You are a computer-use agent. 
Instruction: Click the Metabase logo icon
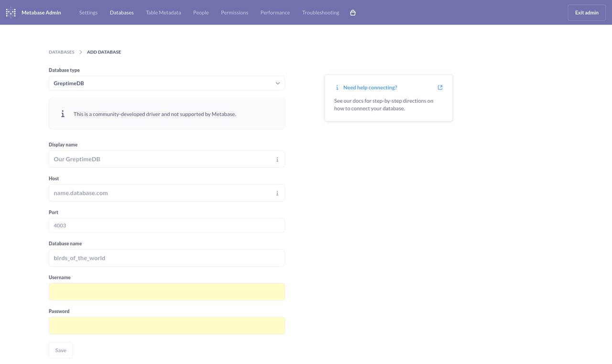pos(11,12)
